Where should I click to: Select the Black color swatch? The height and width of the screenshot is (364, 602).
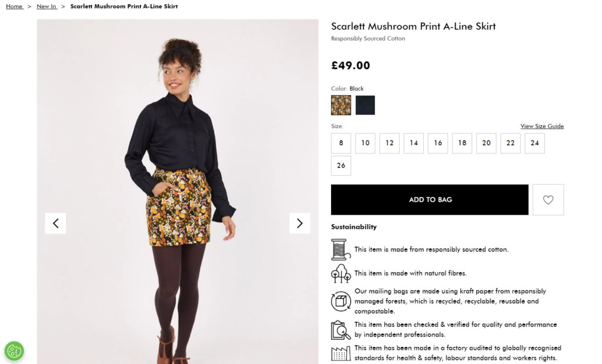(x=365, y=105)
